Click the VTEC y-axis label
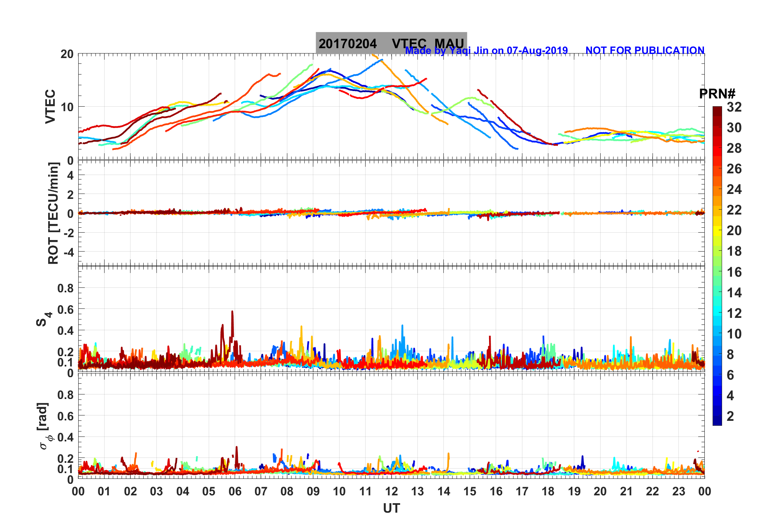 (x=50, y=106)
